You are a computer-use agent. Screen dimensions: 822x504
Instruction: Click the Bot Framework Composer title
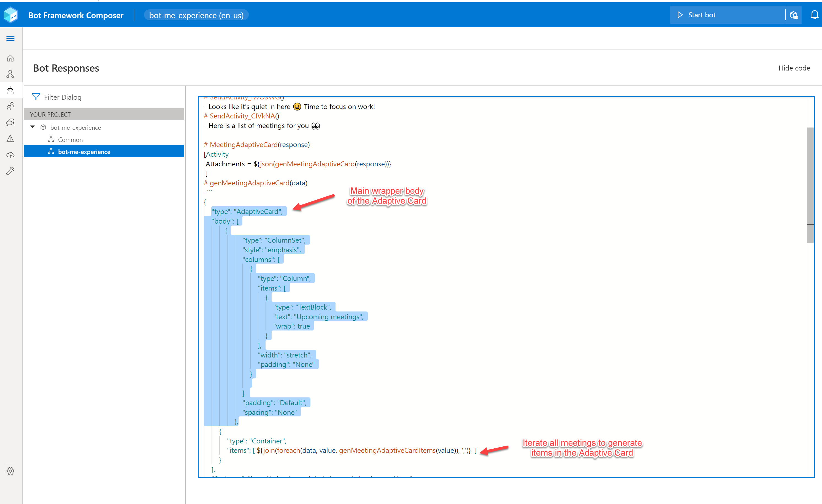click(76, 15)
